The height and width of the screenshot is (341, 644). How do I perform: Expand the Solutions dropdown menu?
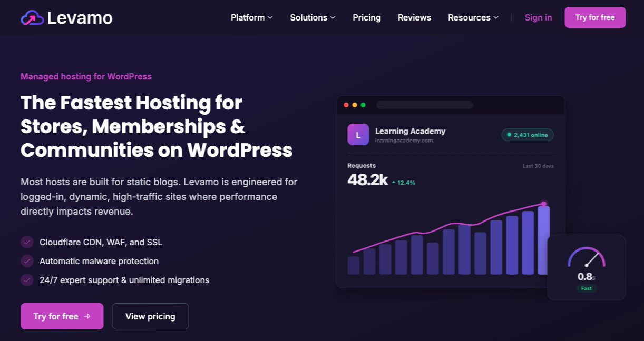pyautogui.click(x=313, y=17)
